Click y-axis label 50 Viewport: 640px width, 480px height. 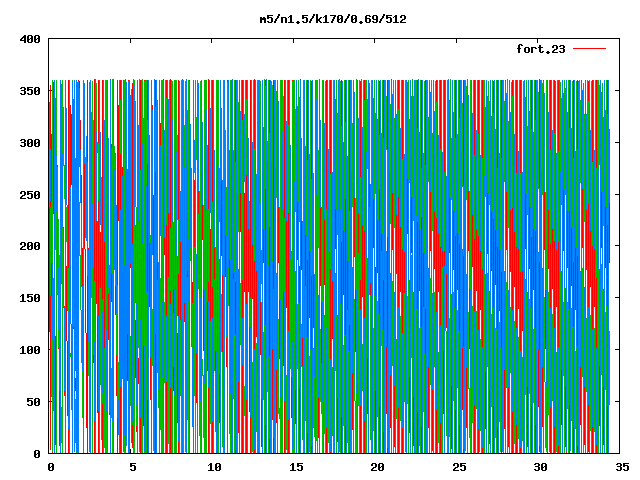click(33, 402)
